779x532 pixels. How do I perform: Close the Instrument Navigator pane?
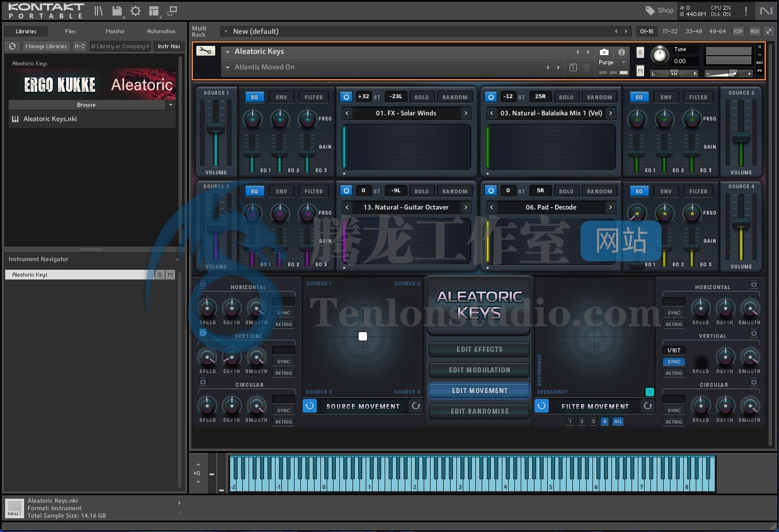177,259
